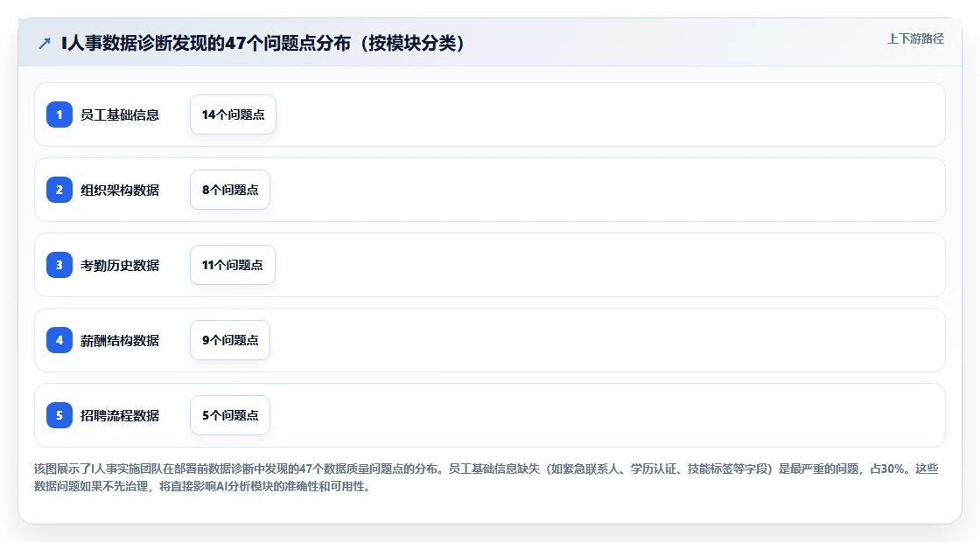The height and width of the screenshot is (542, 980).
Task: Click the number 4 badge for 薪酬结构数据
Action: (x=59, y=340)
